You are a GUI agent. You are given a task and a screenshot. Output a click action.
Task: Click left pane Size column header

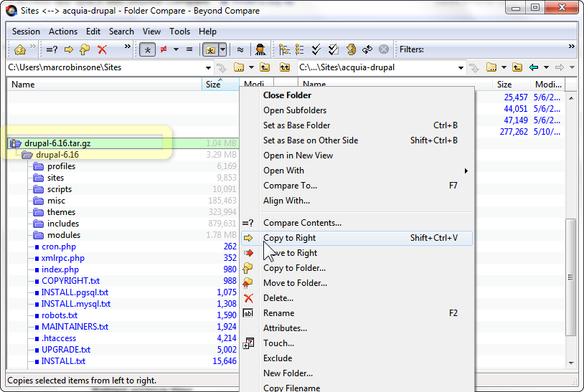pos(220,85)
